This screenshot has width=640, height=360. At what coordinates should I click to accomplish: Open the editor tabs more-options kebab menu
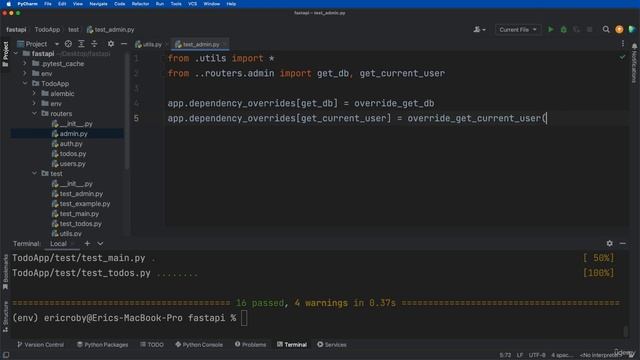click(622, 44)
